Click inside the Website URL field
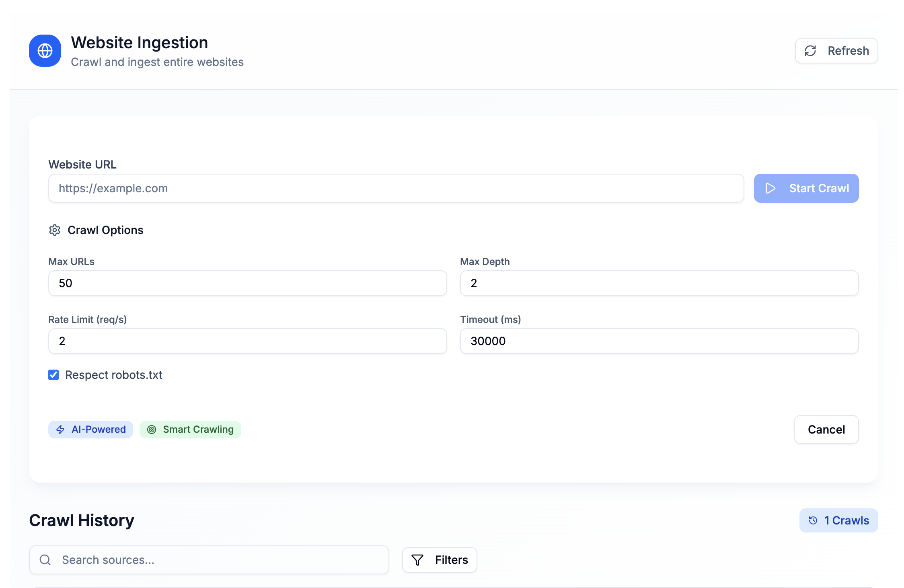Viewport: 904px width, 588px height. pyautogui.click(x=396, y=188)
